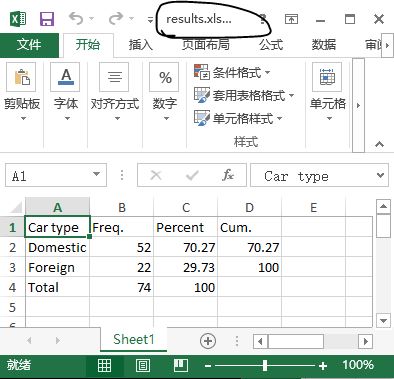The image size is (394, 379).
Task: Select the Freq. header cell
Action: [x=122, y=227]
